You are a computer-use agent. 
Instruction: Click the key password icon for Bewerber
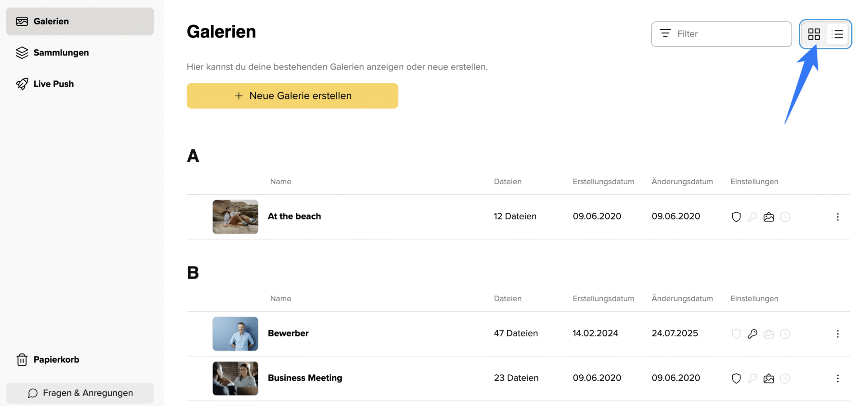pyautogui.click(x=752, y=334)
